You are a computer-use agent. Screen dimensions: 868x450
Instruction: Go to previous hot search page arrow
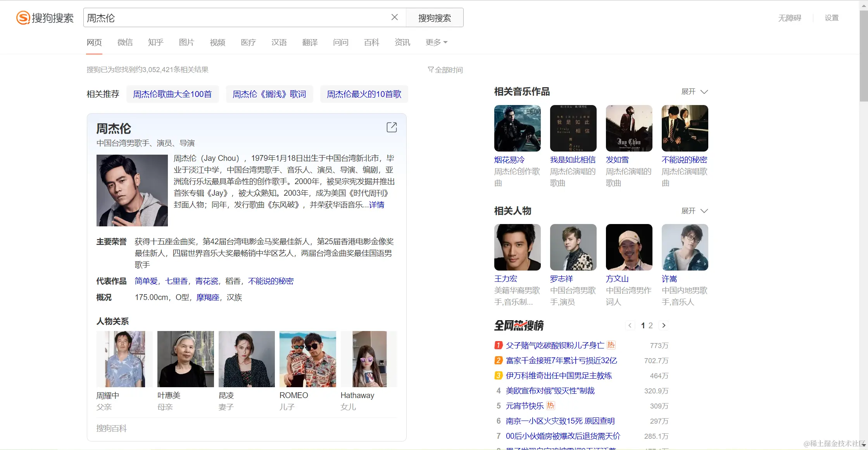630,326
